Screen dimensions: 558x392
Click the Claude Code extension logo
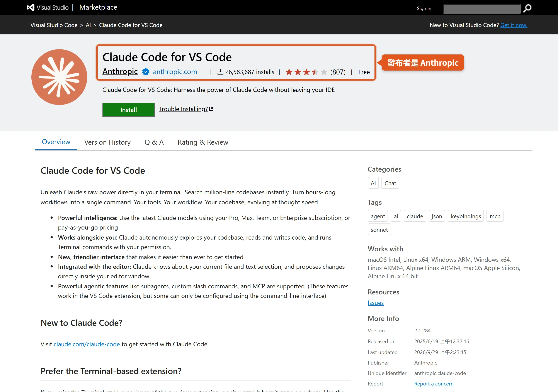tap(59, 77)
